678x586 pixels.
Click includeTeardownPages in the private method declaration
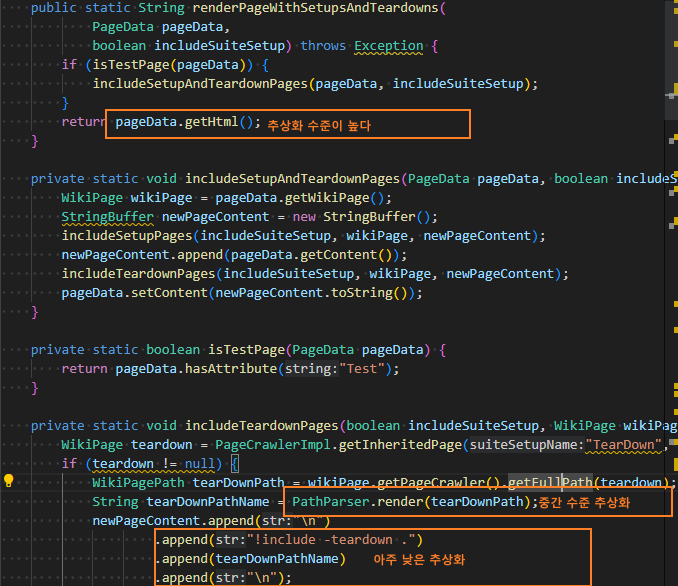(x=262, y=426)
